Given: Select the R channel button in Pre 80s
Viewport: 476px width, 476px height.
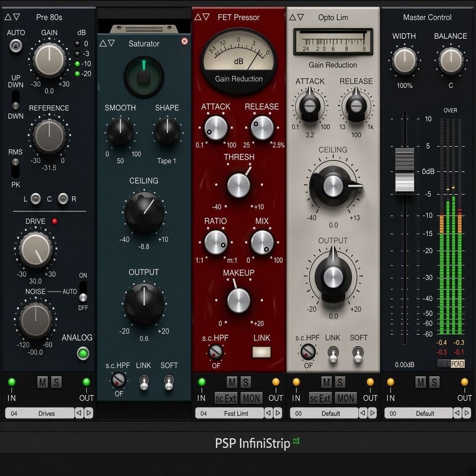Looking at the screenshot, I should point(63,199).
